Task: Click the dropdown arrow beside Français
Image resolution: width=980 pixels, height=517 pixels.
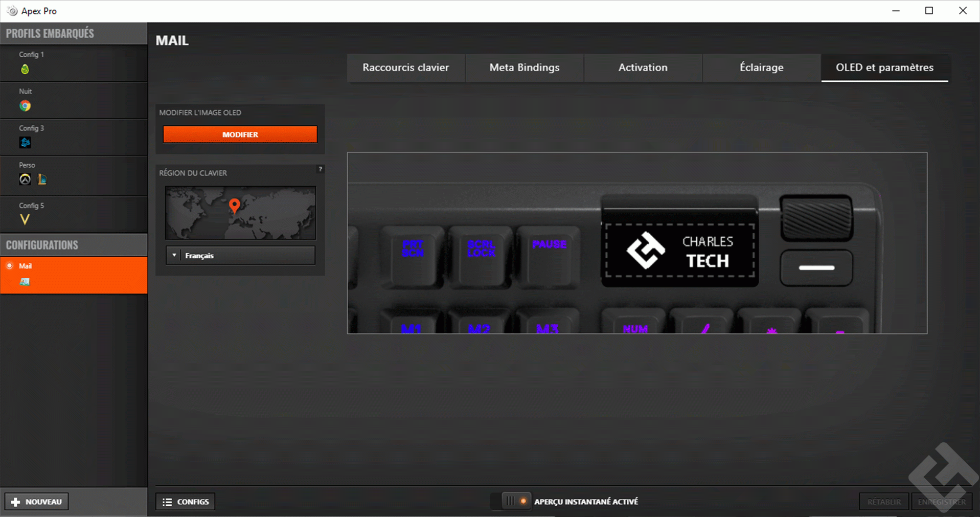Action: pos(174,255)
